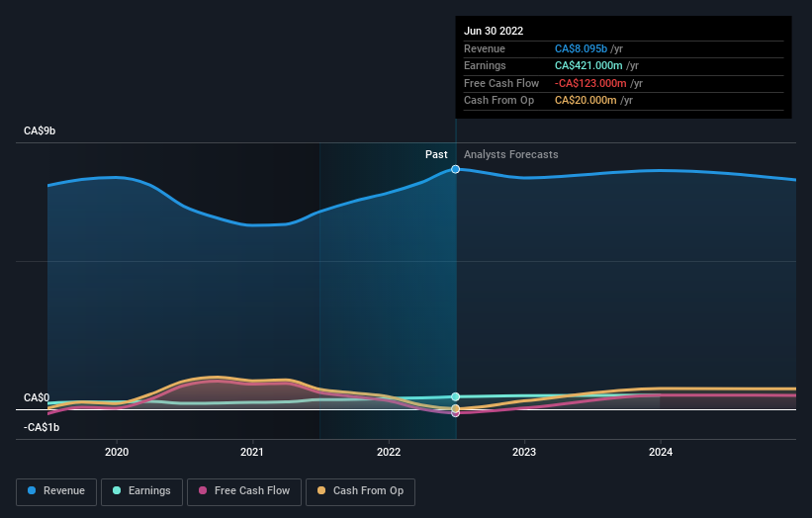812x518 pixels.
Task: Click the Revenue data point marker on Jun 30 2022
Action: click(455, 169)
